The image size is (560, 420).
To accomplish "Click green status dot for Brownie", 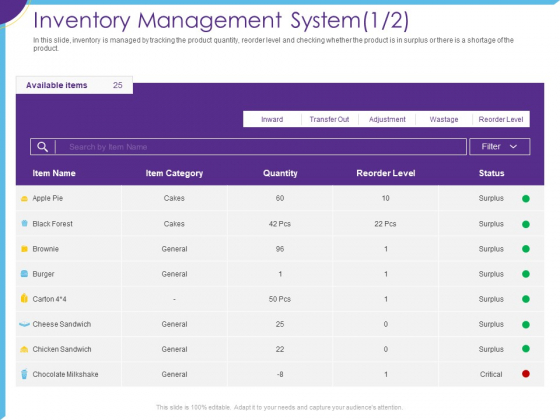I will tap(526, 249).
